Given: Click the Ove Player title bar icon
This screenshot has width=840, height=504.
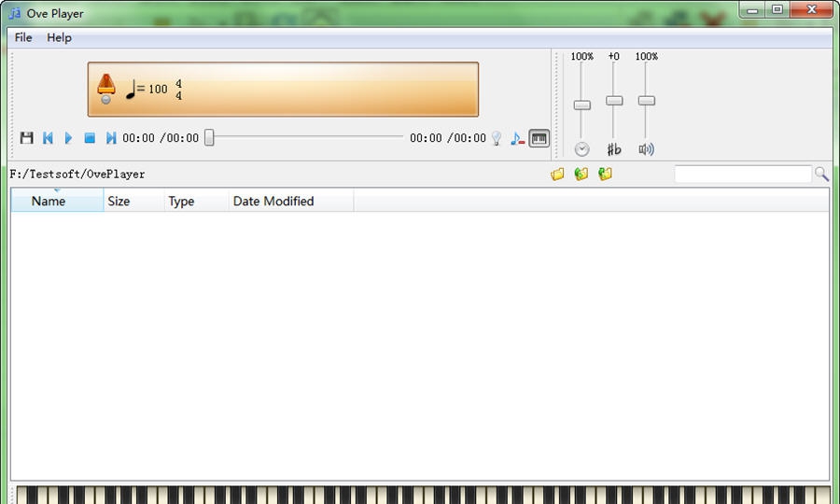Looking at the screenshot, I should [x=15, y=13].
